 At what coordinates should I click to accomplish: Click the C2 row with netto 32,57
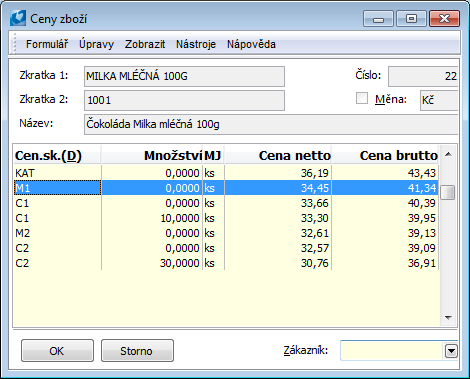pyautogui.click(x=226, y=248)
